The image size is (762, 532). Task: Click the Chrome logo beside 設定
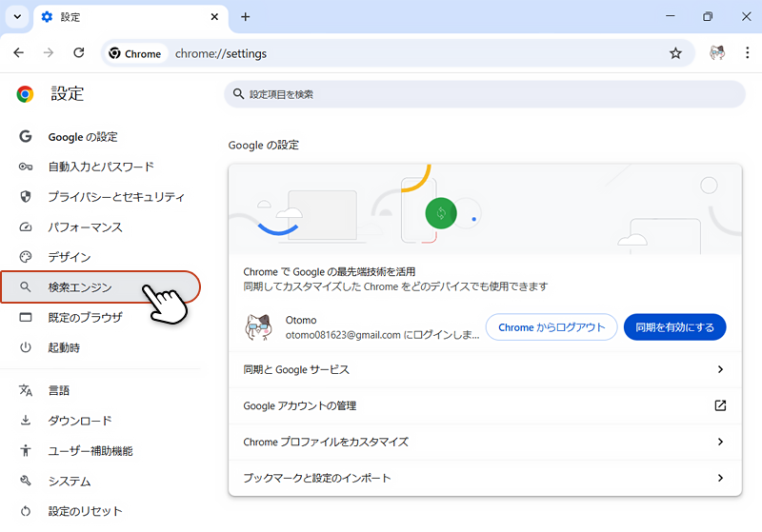[26, 94]
